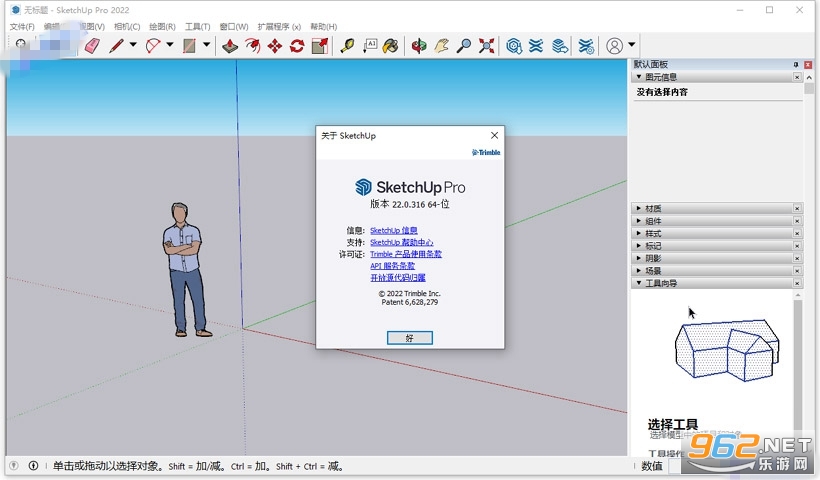Screen dimensions: 820x480
Task: Expand the 组件 panel
Action: click(x=639, y=221)
